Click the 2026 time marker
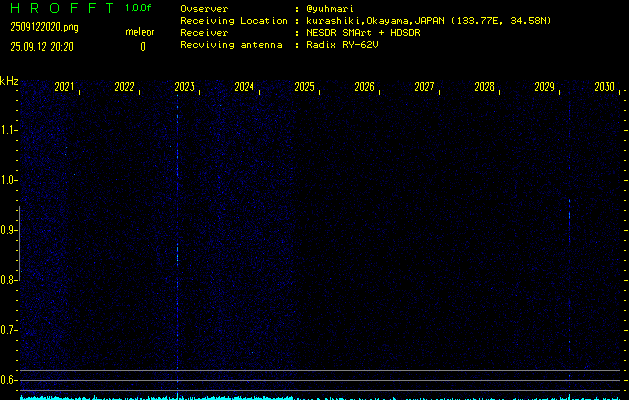Screen dimensions: 629x400 pyautogui.click(x=364, y=87)
